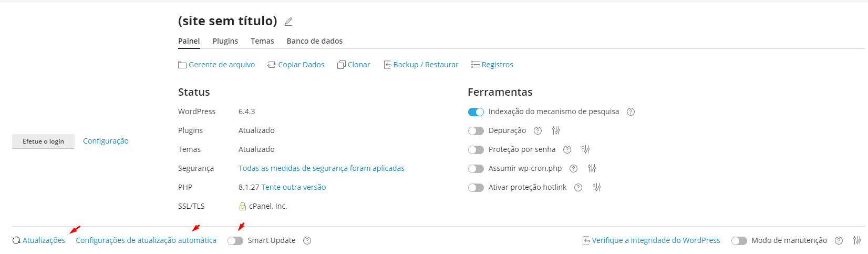Viewport: 868px width, 254px height.
Task: Turn on Smart Update switch
Action: pyautogui.click(x=235, y=240)
